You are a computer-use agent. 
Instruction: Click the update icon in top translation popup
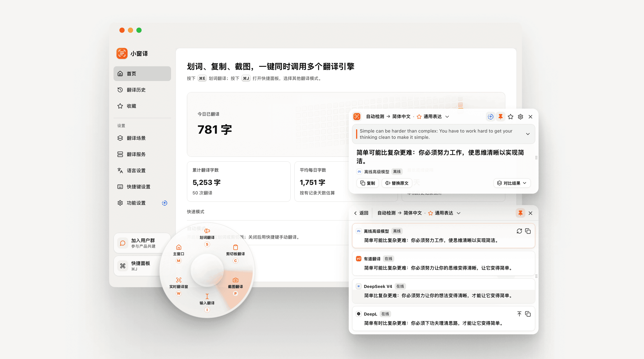pyautogui.click(x=490, y=117)
